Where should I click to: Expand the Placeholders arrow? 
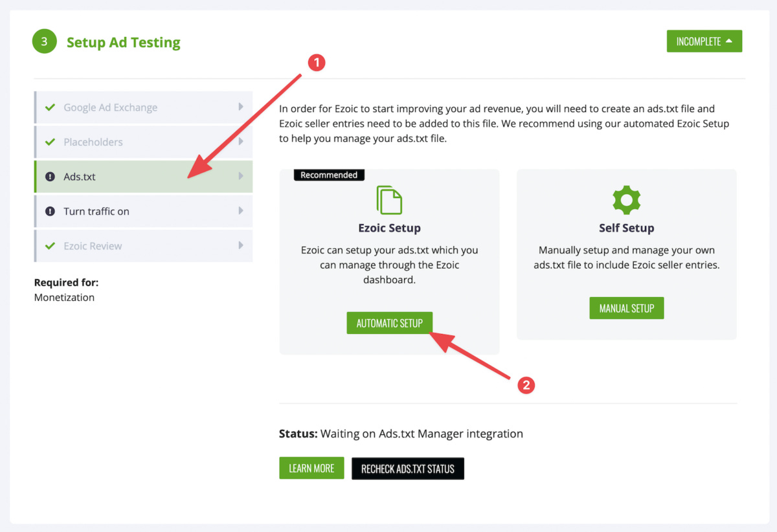point(241,141)
